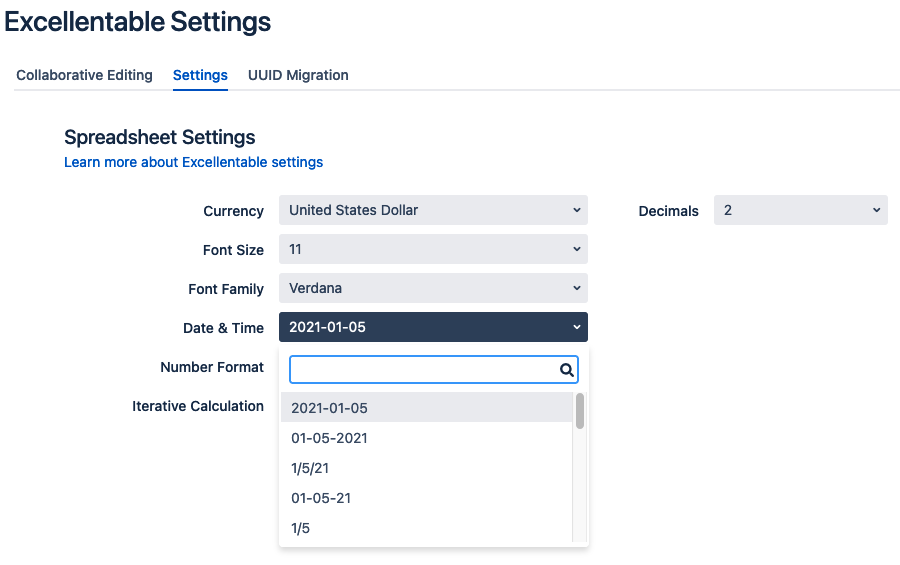The image size is (900, 565).
Task: Click the Font Size chevron arrow
Action: (577, 249)
